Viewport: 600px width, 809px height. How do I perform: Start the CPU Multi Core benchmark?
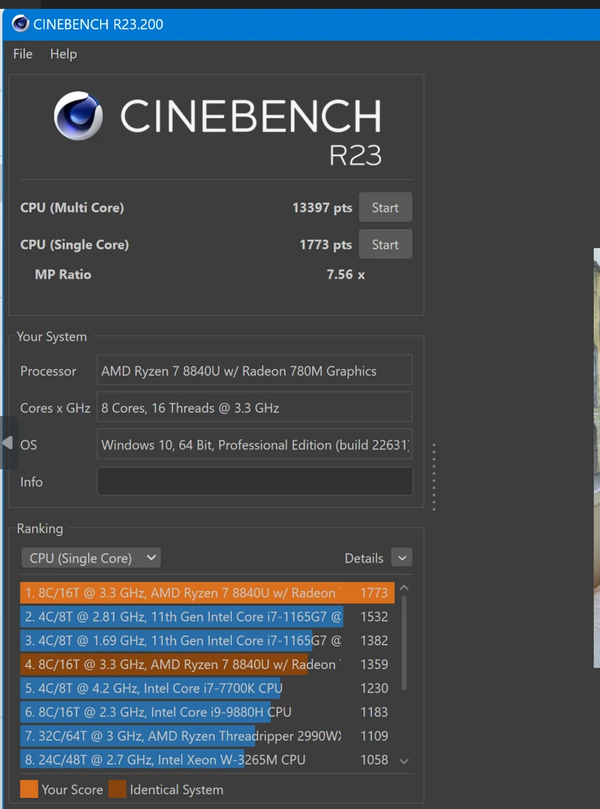click(385, 207)
